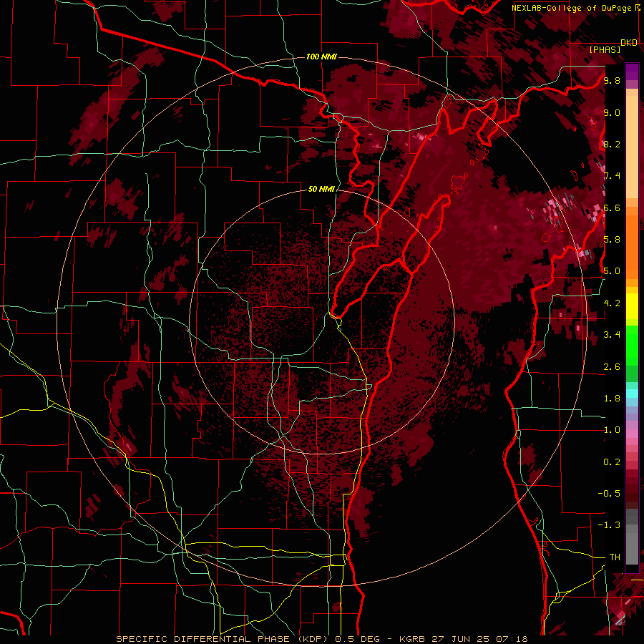644x644 pixels.
Task: Click the 1.0 value on the color scale
Action: pos(612,430)
